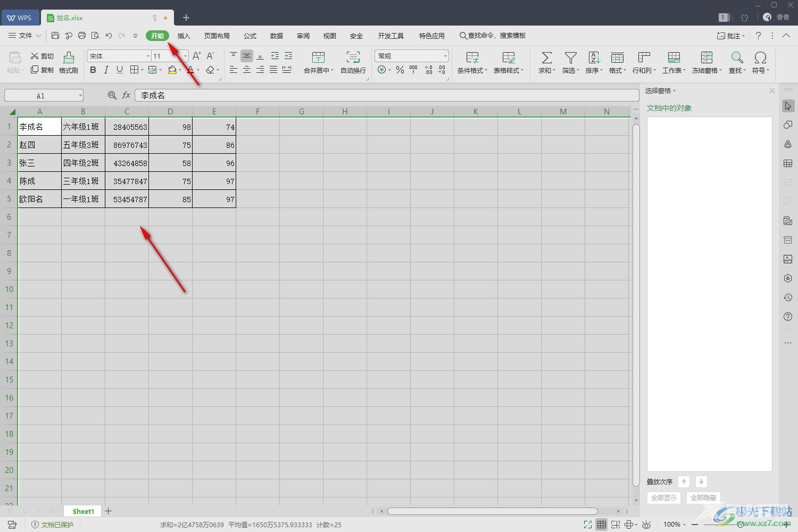Select cell containing 欧阳名
The width and height of the screenshot is (798, 532).
39,199
